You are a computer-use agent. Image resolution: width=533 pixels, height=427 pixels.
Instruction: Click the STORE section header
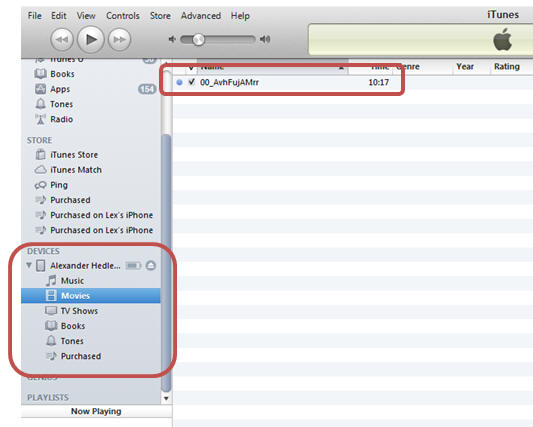coord(39,140)
